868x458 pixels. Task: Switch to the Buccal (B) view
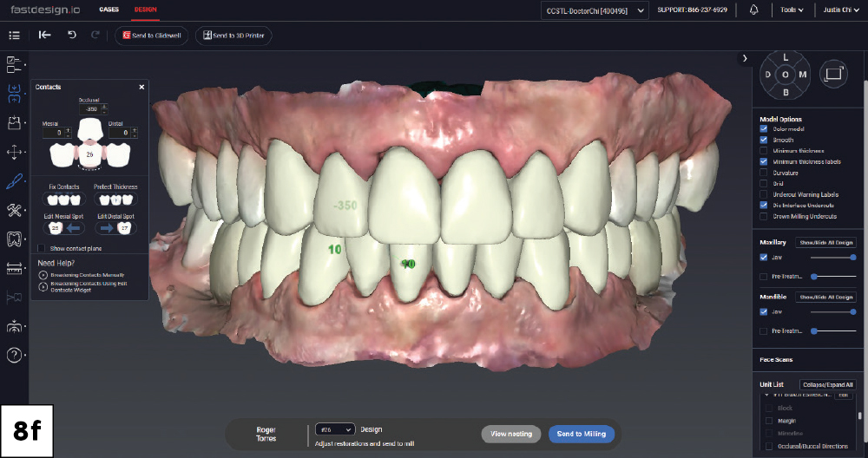(785, 92)
